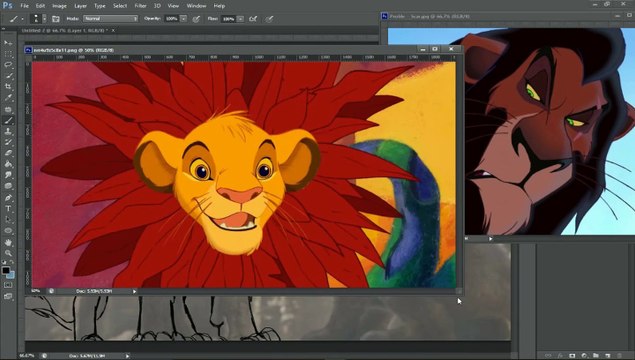
Task: Select the Path Selection tool
Action: click(8, 219)
